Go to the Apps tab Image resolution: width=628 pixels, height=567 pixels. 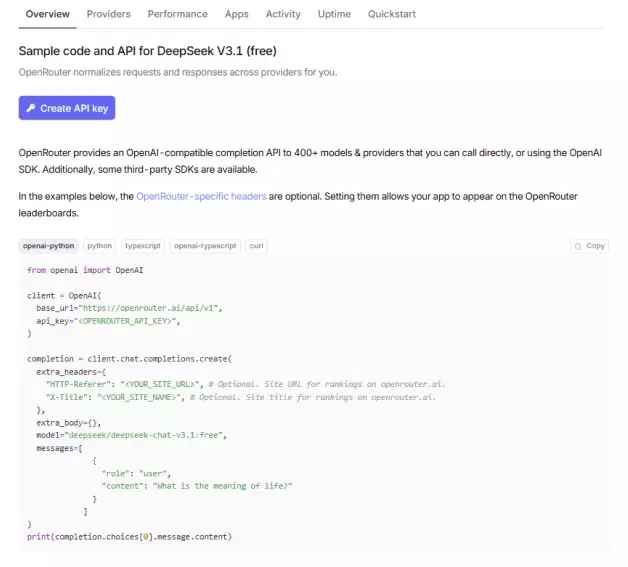237,14
